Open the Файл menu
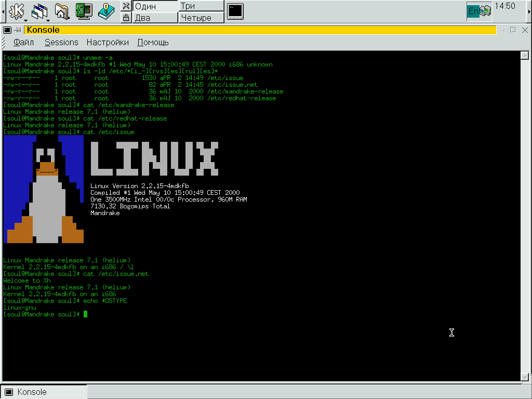Viewport: 532px width, 399px height. [x=23, y=43]
